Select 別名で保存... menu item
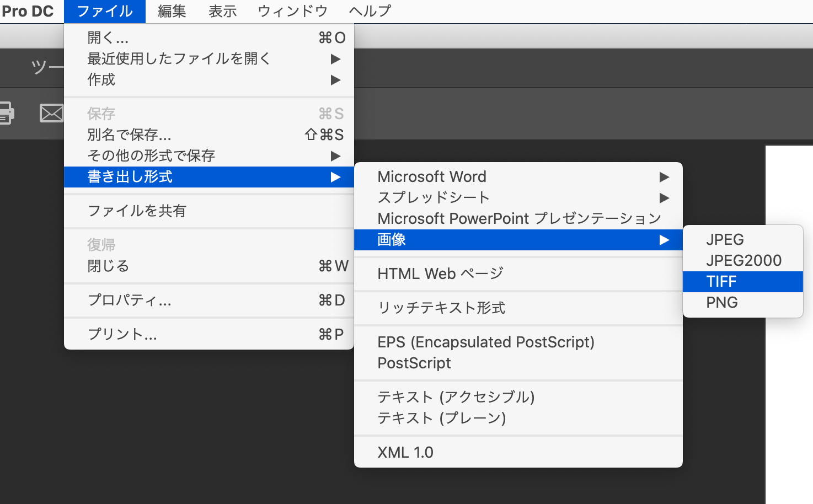813x504 pixels. tap(209, 135)
